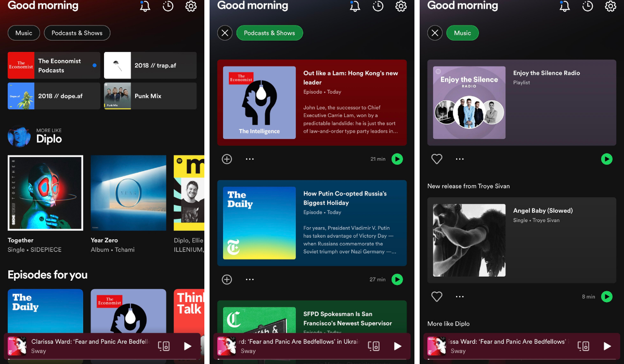Open The Daily cover art in middle screen
This screenshot has width=624, height=364.
[259, 223]
